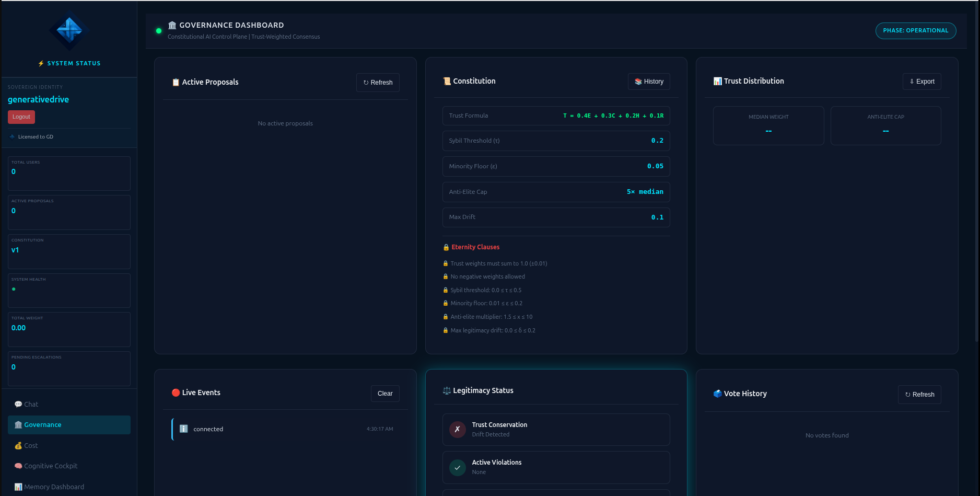Click the clipboard icon beside Active Proposals
This screenshot has width=980, height=496.
[x=176, y=82]
